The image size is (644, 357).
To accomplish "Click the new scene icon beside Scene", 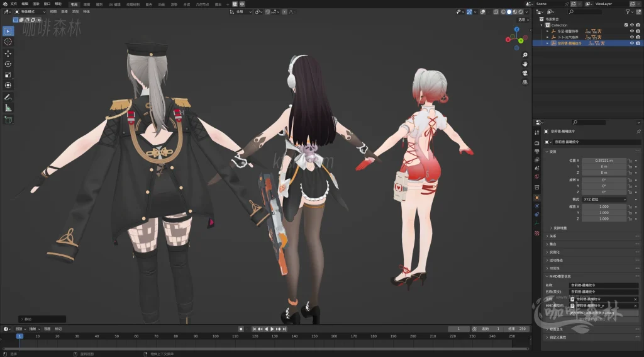I will 574,4.
